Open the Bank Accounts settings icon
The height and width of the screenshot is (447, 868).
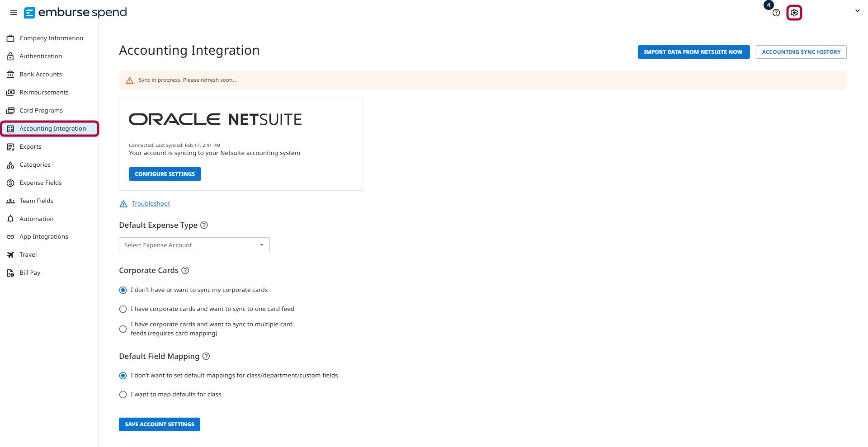click(x=10, y=74)
